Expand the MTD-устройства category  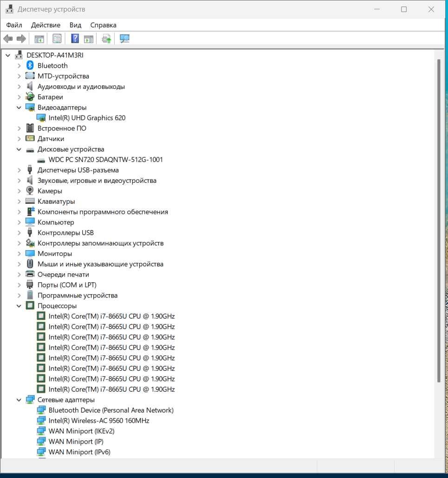19,76
